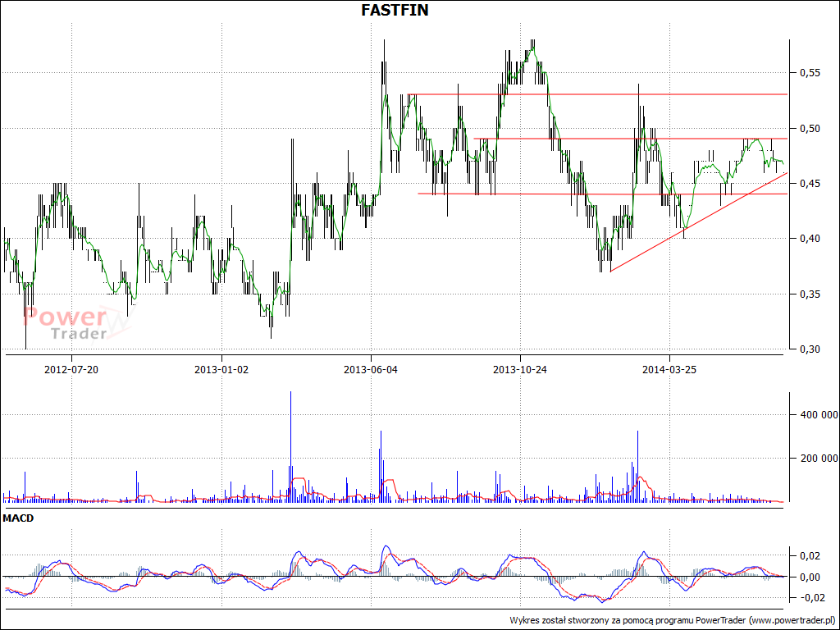Click the 200 000 volume axis label
This screenshot has height=630, width=840.
click(819, 459)
